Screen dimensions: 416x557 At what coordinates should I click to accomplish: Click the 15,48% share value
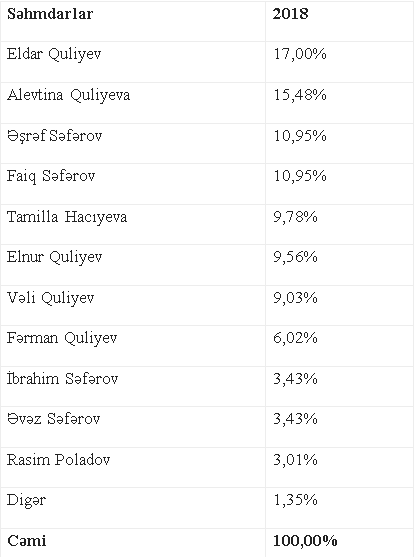[x=300, y=95]
